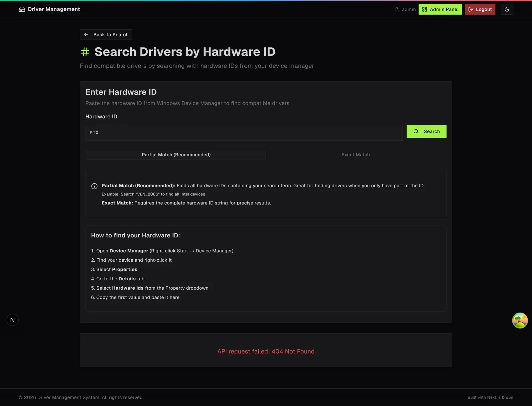Click the Select Properties step text

pyautogui.click(x=114, y=269)
